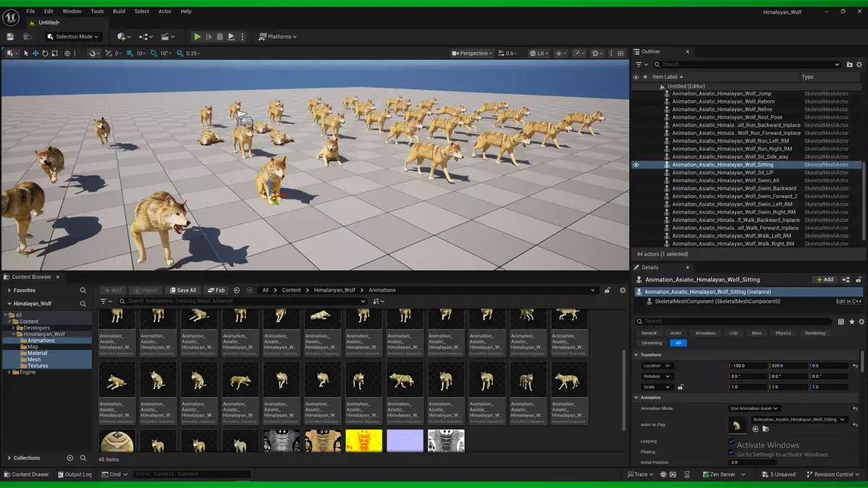Open the Location type dropdown
Viewport: 868px width, 488px height.
657,366
